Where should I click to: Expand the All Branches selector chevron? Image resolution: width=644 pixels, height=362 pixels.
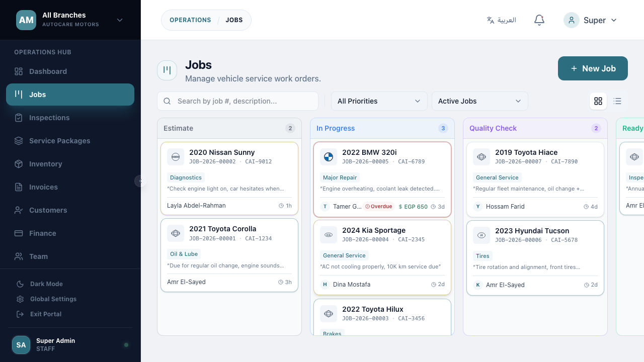(120, 20)
